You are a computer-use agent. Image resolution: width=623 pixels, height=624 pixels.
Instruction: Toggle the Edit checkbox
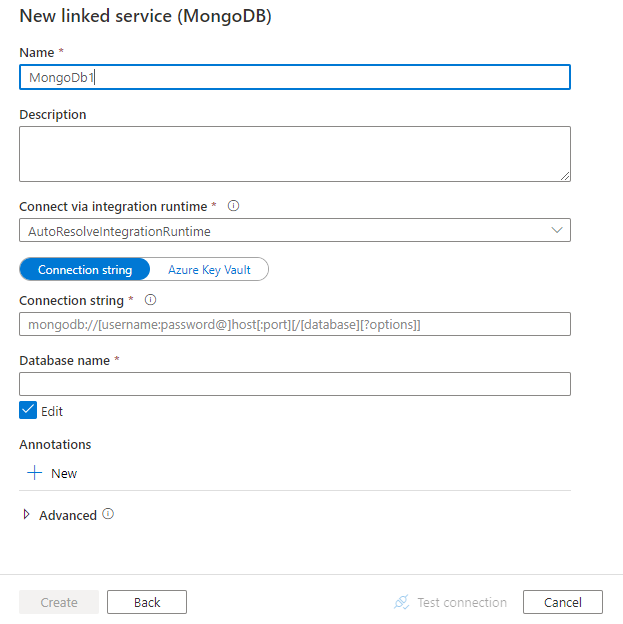tap(28, 410)
